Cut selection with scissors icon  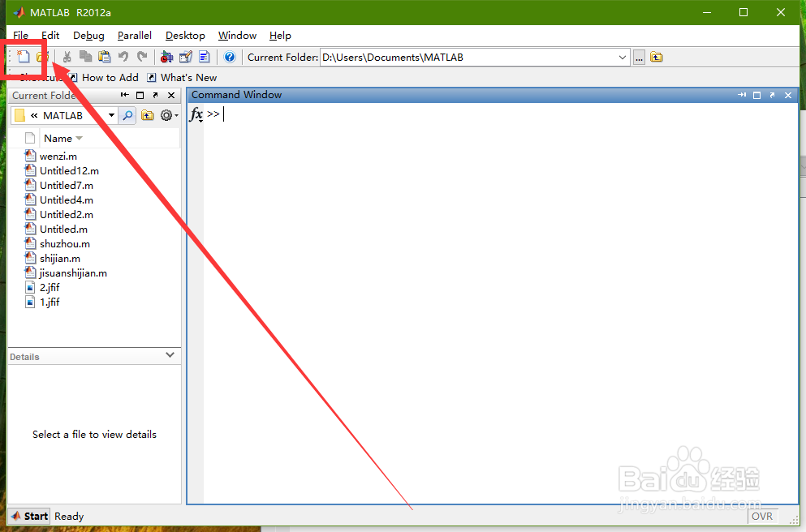[x=67, y=57]
